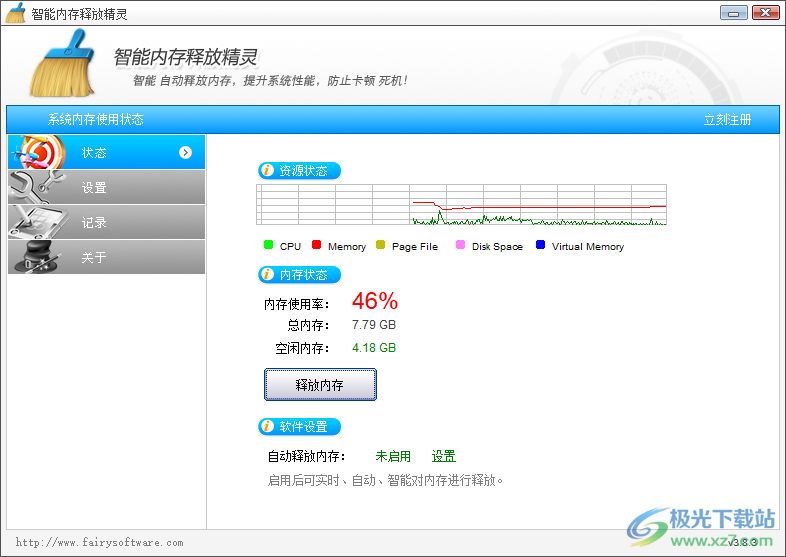Click the dartboard icon beside 状态
The height and width of the screenshot is (557, 786).
[x=36, y=153]
